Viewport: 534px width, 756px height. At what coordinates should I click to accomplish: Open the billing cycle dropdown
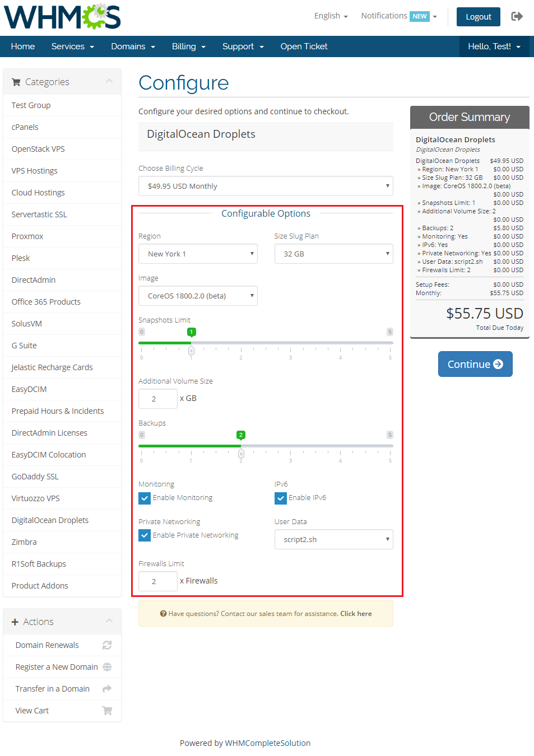(266, 186)
